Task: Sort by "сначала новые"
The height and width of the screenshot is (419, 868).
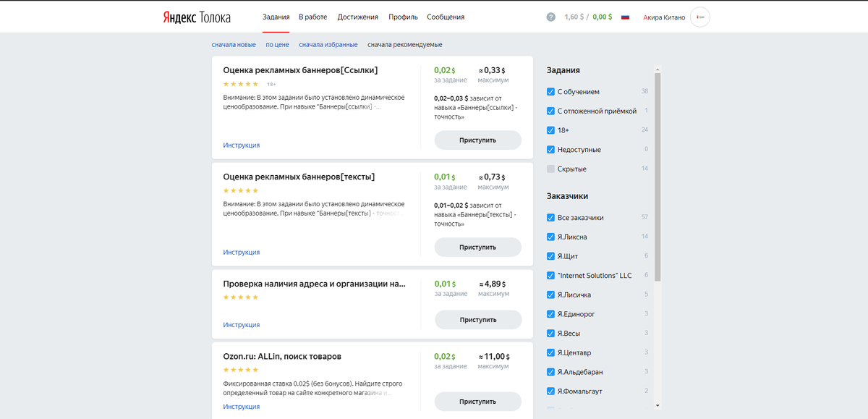Action: click(x=234, y=45)
